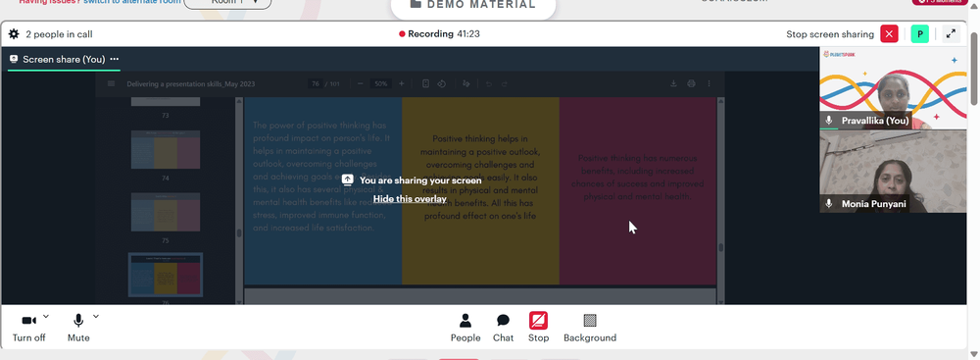Viewport: 980px width, 360px height.
Task: Click Monia Punyani video tile
Action: (893, 172)
